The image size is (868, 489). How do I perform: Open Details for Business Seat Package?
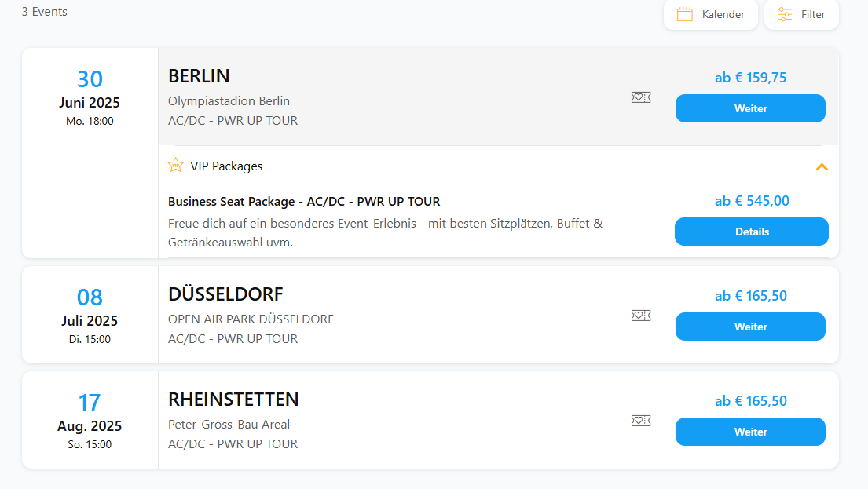point(751,232)
